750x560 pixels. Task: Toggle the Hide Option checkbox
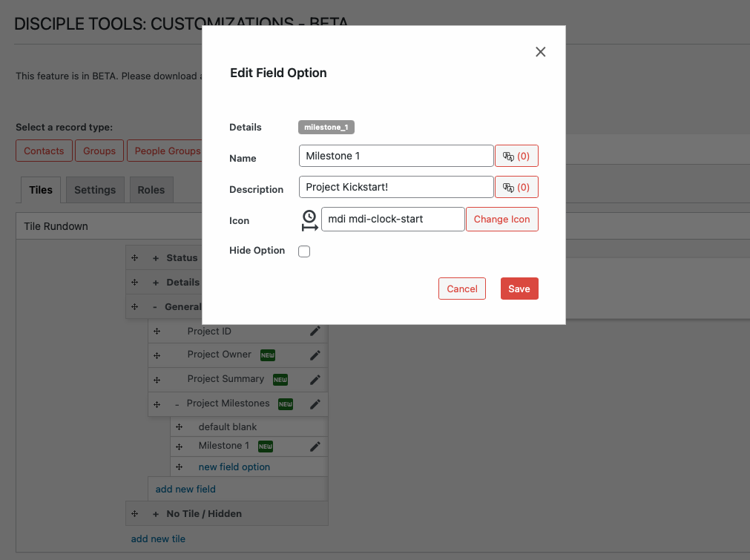tap(304, 251)
